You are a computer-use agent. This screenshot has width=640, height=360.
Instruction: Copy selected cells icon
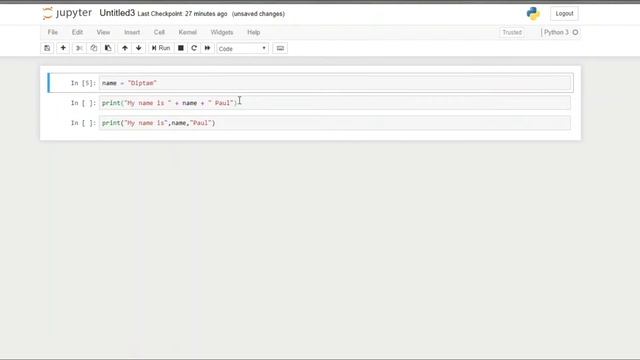(x=93, y=48)
